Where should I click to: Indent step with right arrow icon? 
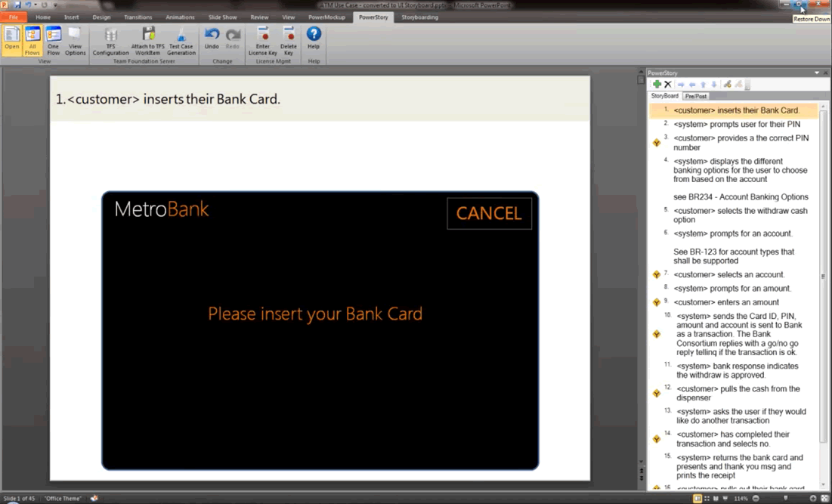click(x=682, y=85)
